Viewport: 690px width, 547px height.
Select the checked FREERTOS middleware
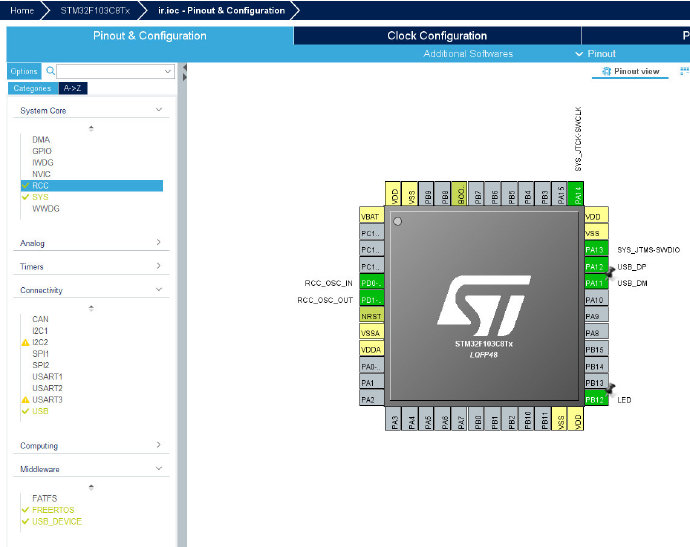pyautogui.click(x=53, y=510)
